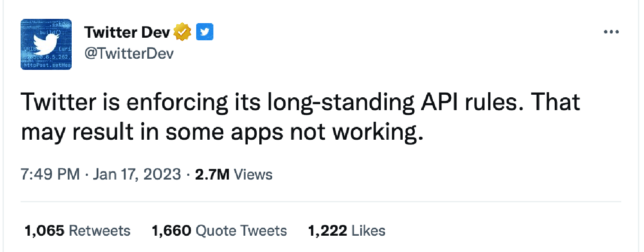
Task: Click the tweet's first line about API rules
Action: [x=301, y=102]
